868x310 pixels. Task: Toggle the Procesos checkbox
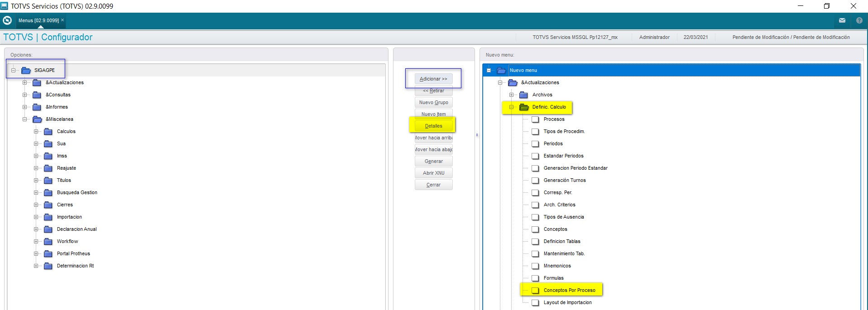click(535, 119)
